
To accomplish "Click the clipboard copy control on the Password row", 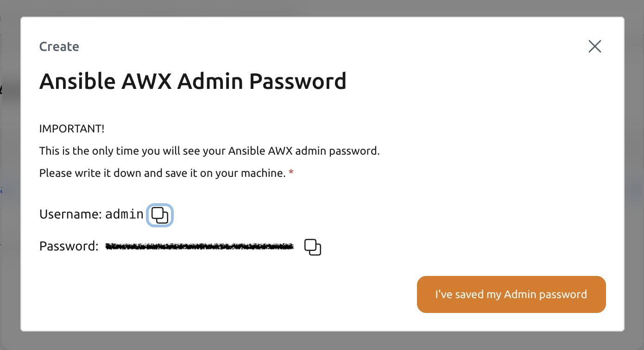I will [313, 247].
